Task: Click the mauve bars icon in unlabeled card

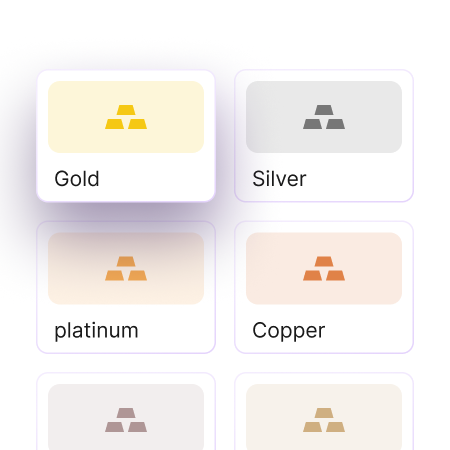Action: coord(126,420)
